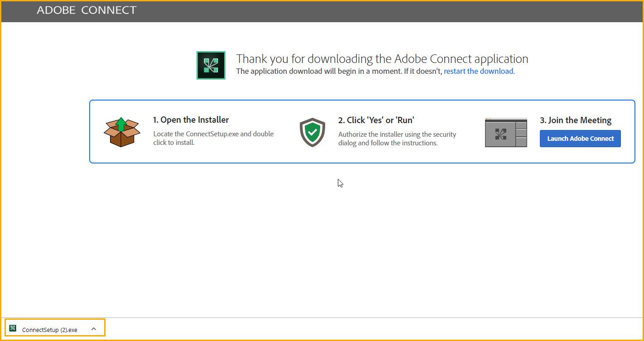Click the 'Locate the ConnectSetup.exe' instruction text

(x=213, y=138)
